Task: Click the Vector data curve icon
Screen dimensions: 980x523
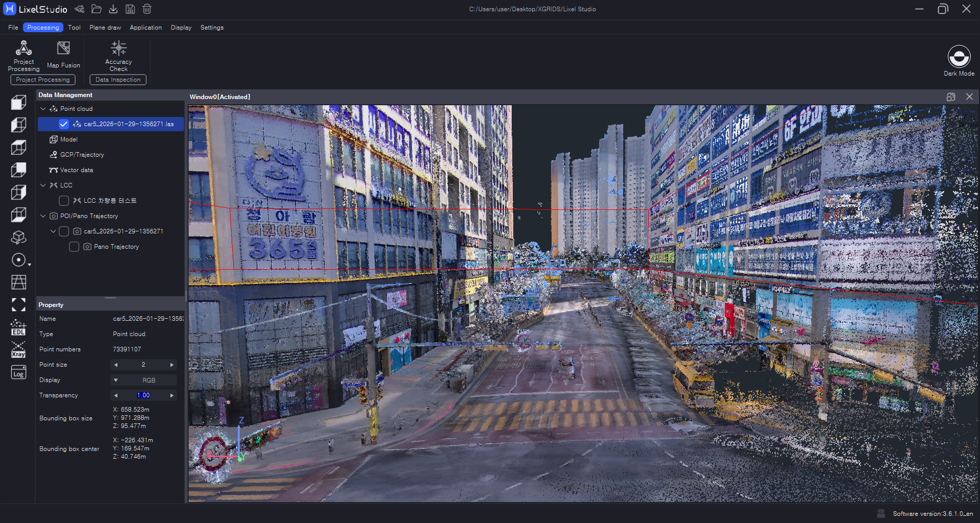Action: [53, 170]
